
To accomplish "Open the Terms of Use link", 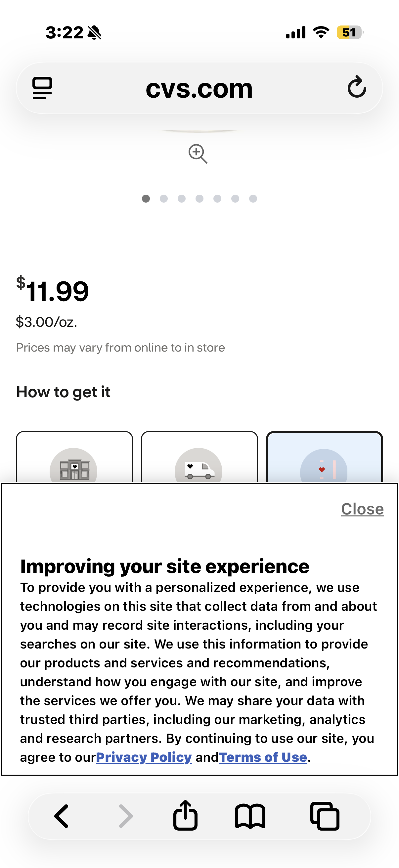I will [263, 757].
